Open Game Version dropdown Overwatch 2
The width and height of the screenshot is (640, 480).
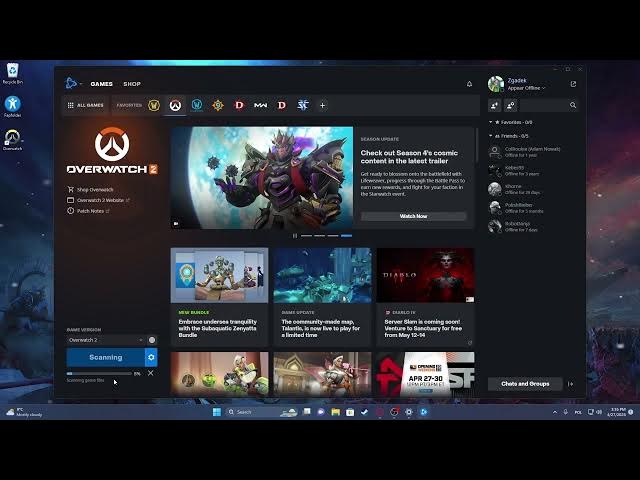tap(105, 340)
